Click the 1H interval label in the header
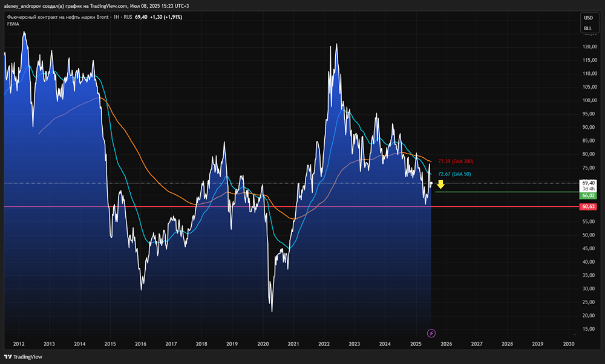605x364 pixels. [x=116, y=17]
